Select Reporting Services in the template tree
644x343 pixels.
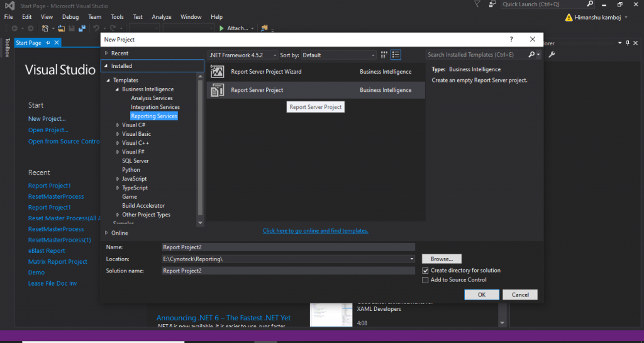tap(154, 116)
